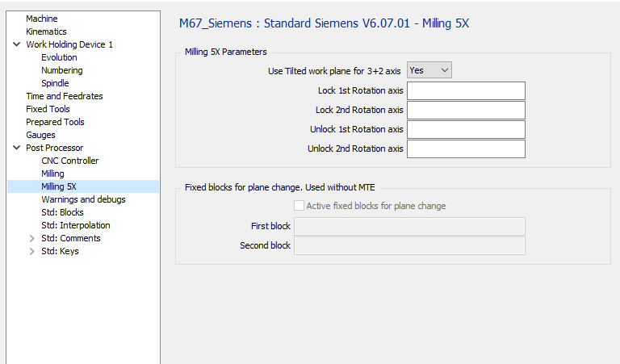Viewport: 620px width, 364px height.
Task: Expand the Std: Comments node
Action: [32, 238]
